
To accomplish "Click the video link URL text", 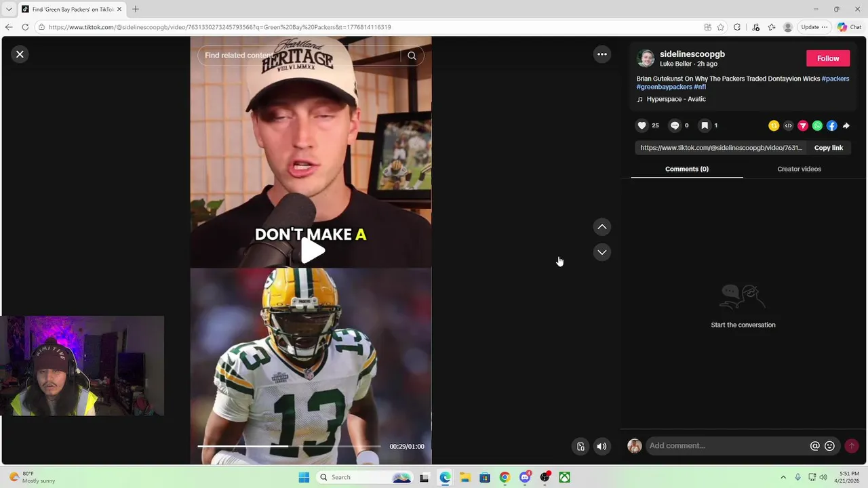I will [721, 148].
